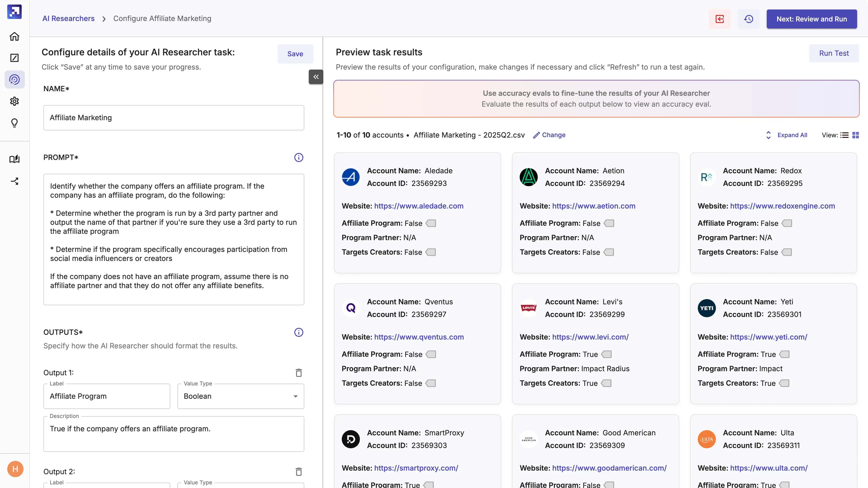Click Next: Review and Run button
Image resolution: width=868 pixels, height=488 pixels.
[x=812, y=19]
